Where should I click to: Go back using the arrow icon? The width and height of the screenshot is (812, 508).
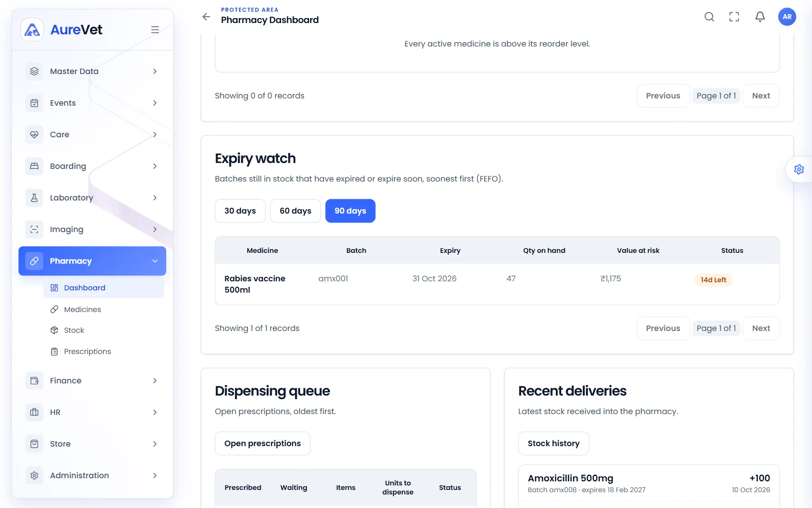coord(206,17)
